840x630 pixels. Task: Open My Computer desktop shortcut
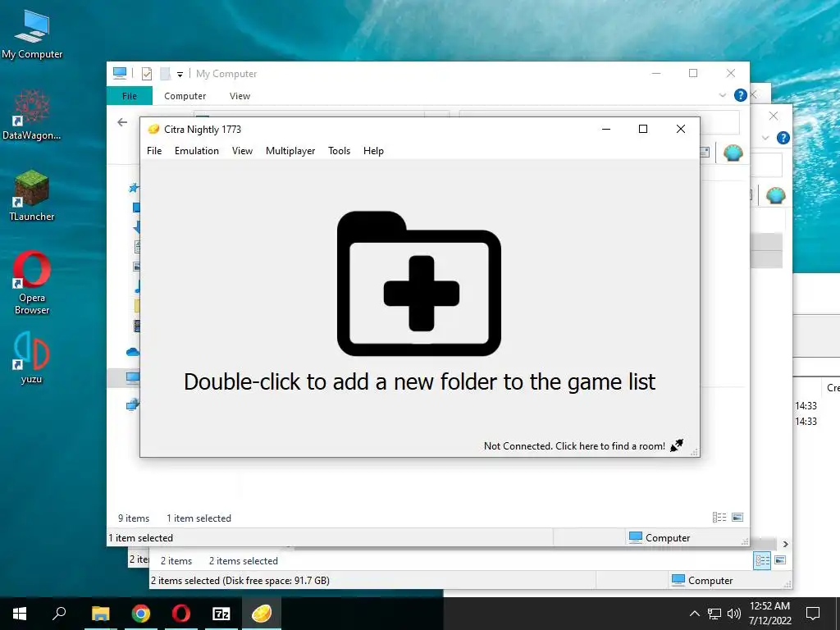click(32, 34)
